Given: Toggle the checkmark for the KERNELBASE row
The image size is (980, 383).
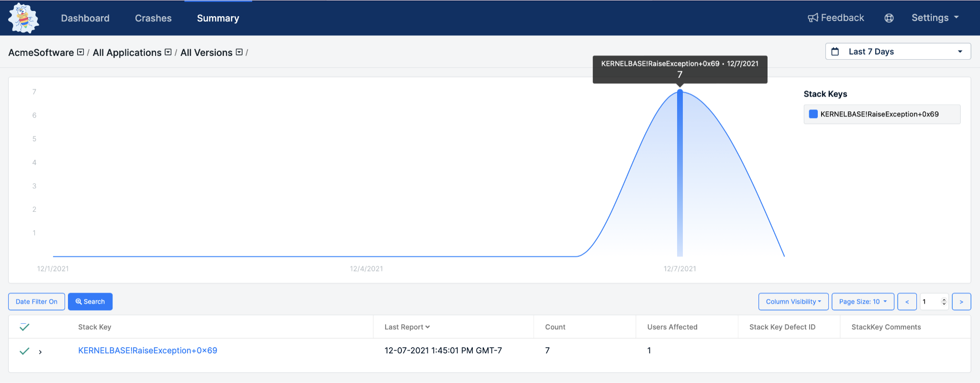Looking at the screenshot, I should 24,351.
